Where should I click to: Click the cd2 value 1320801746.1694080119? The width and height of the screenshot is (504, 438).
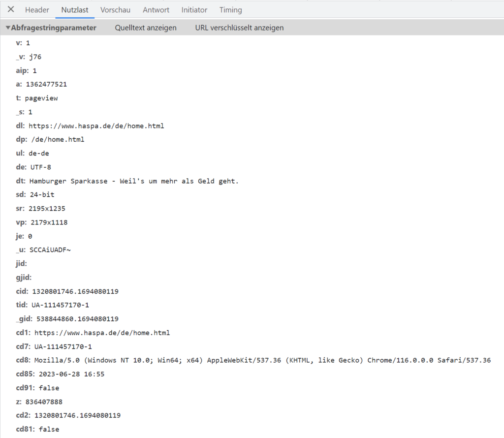pos(77,415)
